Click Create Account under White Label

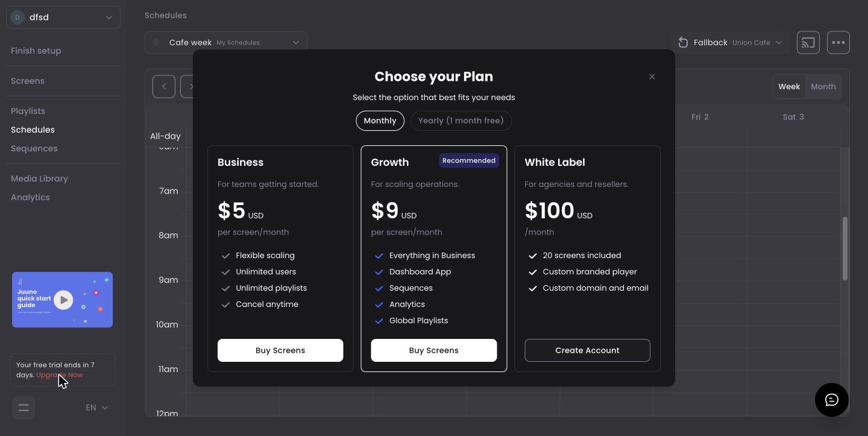click(x=587, y=350)
